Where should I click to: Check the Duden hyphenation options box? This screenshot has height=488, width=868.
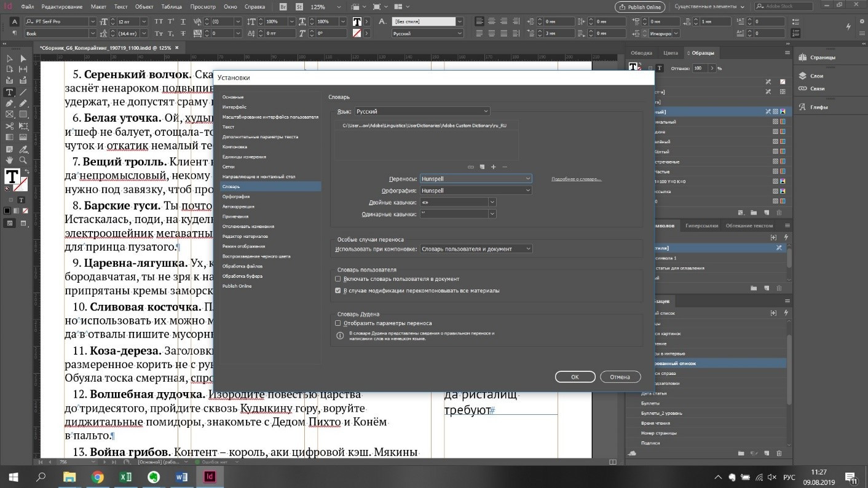pyautogui.click(x=338, y=323)
